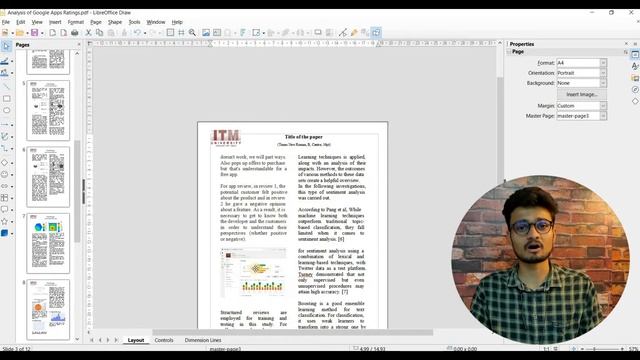The width and height of the screenshot is (640, 360).
Task: Open the Gallery deck in sidebar
Action: pos(635,78)
